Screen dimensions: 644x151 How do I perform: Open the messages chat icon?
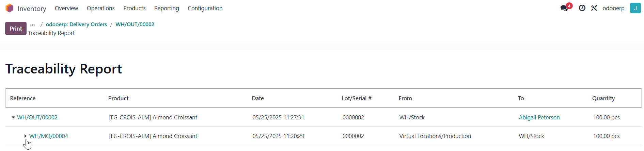(x=564, y=8)
